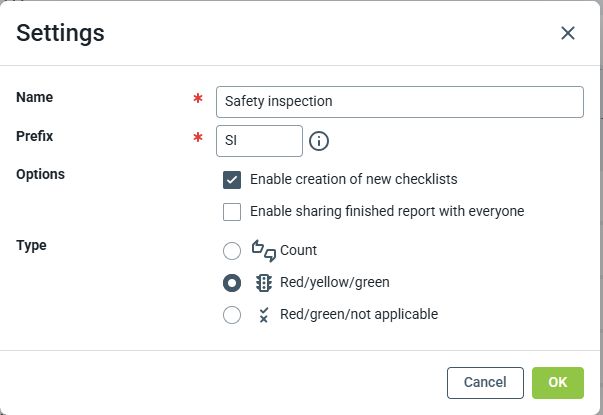The width and height of the screenshot is (603, 415).
Task: Tick the sharing finished report checkbox
Action: [x=232, y=211]
